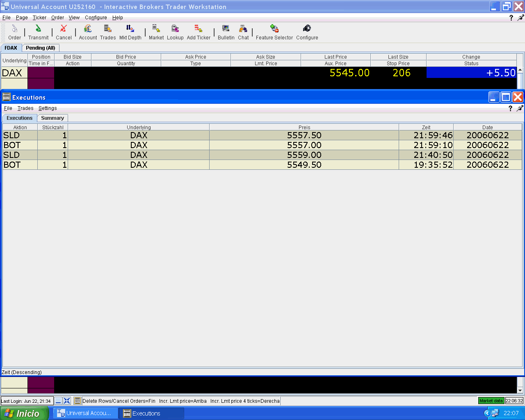
Task: Click the green Market data status indicator
Action: point(491,401)
